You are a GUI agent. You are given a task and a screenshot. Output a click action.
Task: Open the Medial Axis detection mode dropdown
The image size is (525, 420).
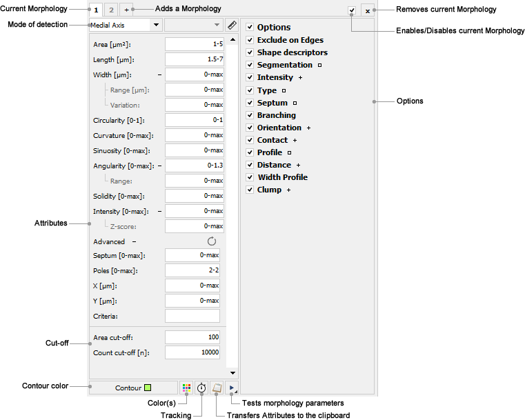(x=125, y=25)
